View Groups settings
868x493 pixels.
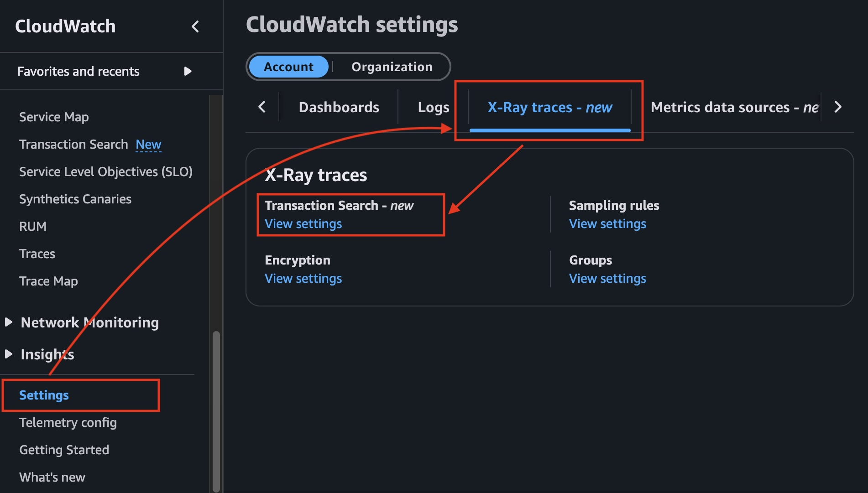[607, 278]
